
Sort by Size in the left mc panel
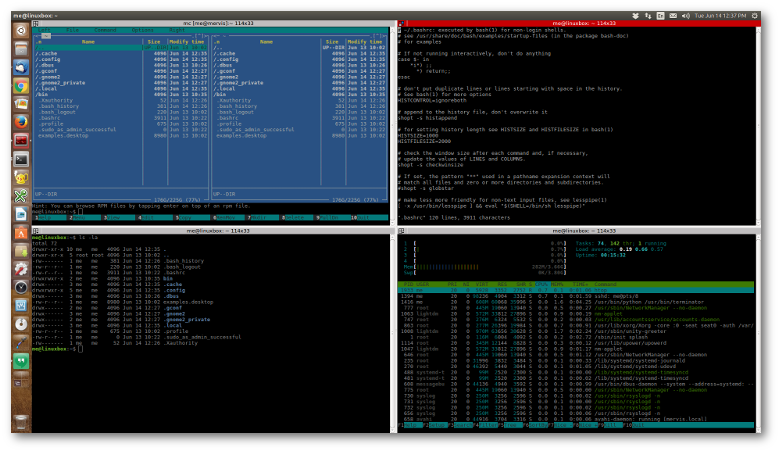coord(154,42)
